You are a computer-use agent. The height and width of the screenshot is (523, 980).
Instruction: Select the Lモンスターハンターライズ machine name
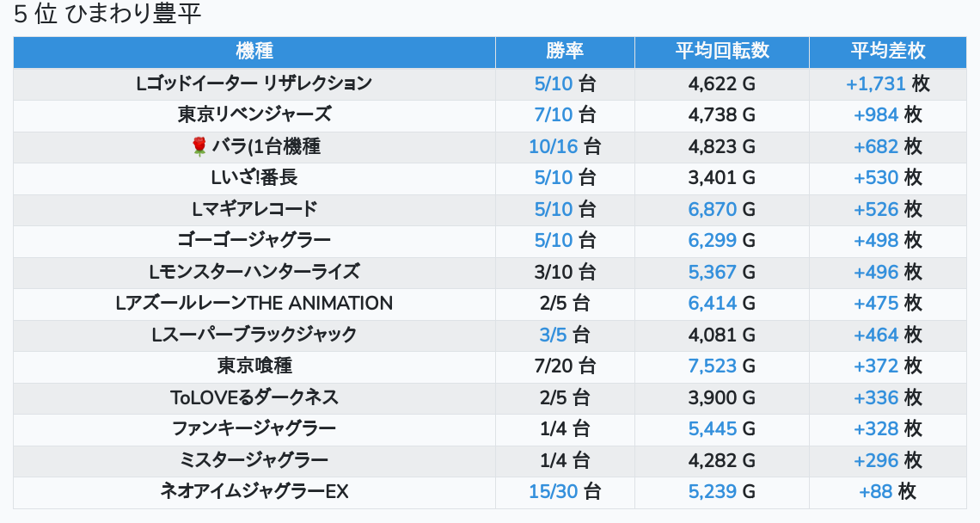pyautogui.click(x=254, y=272)
